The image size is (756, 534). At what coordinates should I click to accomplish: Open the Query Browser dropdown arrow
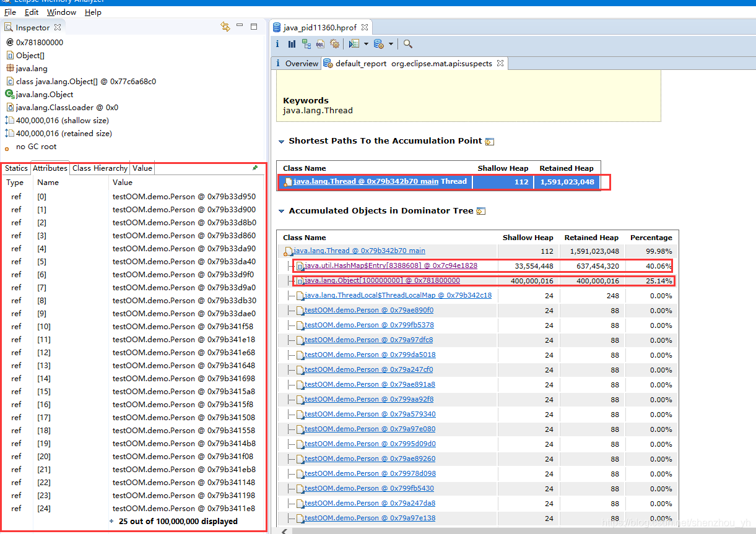[x=391, y=44]
